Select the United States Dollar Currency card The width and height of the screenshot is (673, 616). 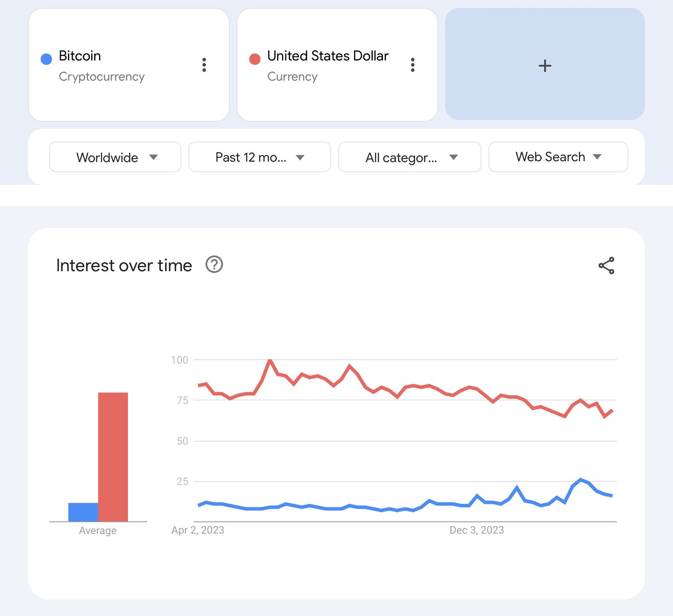pyautogui.click(x=337, y=66)
